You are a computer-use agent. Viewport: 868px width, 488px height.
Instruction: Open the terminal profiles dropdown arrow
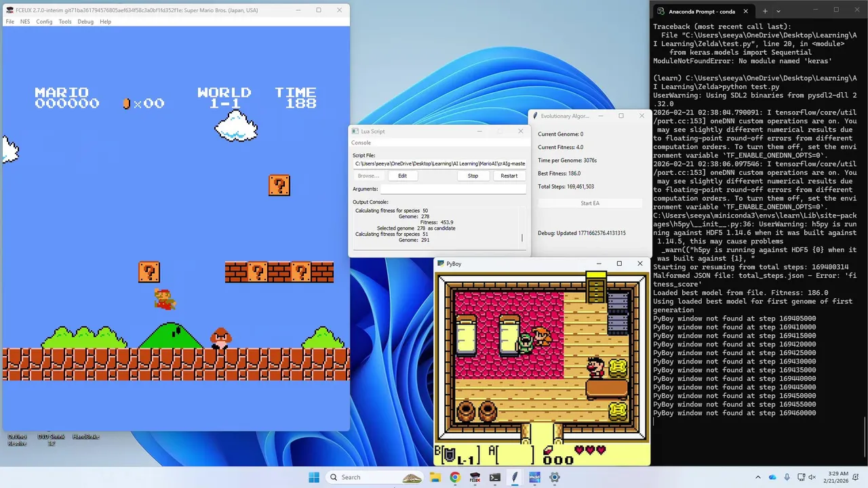point(778,11)
